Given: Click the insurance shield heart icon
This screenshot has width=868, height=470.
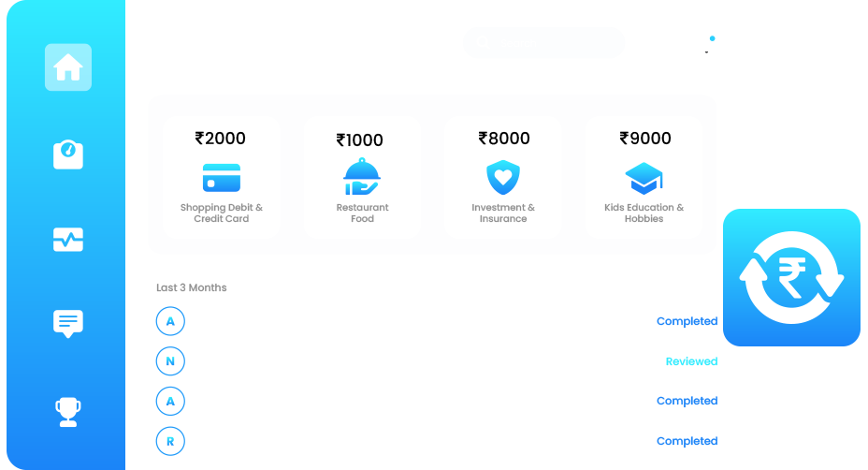Looking at the screenshot, I should coord(503,177).
